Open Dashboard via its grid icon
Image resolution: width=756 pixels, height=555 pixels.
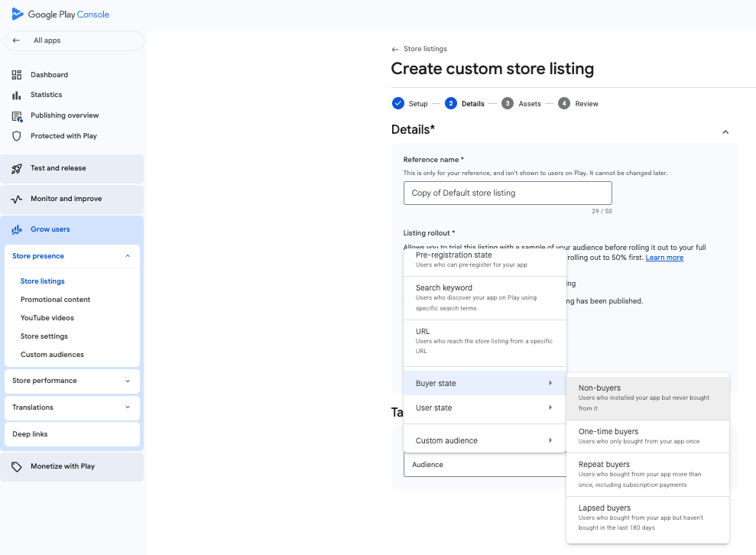tap(17, 75)
